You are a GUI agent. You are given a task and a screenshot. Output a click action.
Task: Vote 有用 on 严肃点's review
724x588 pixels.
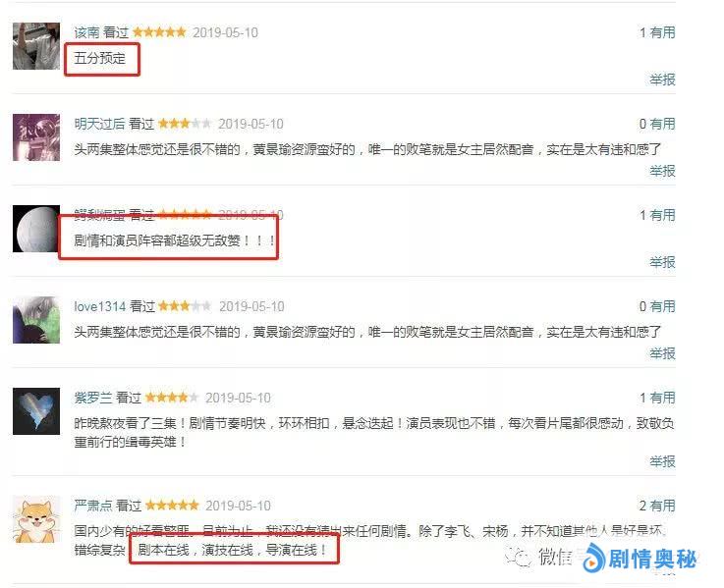tap(662, 506)
